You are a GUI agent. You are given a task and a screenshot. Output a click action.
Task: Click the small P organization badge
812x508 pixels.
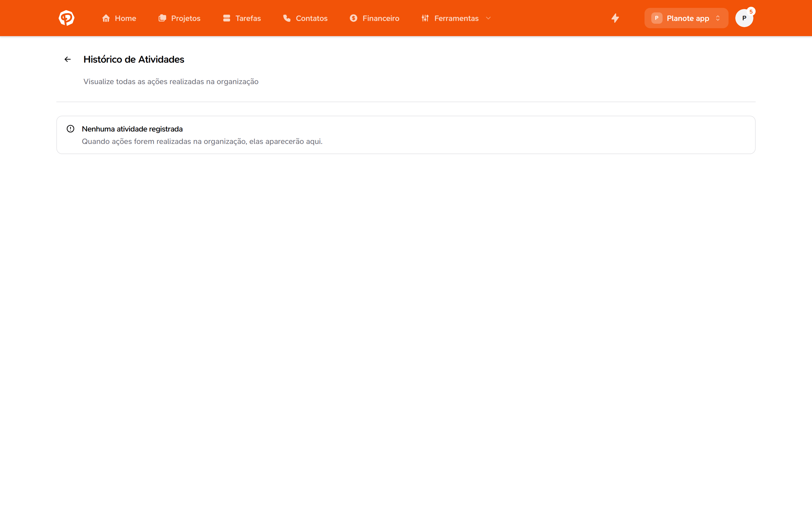(657, 18)
